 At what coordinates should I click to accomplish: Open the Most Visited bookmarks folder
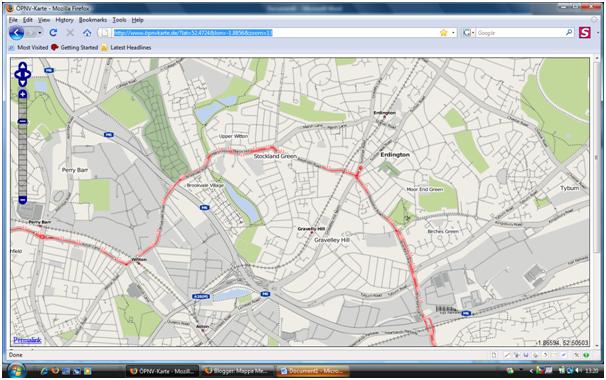pyautogui.click(x=28, y=48)
